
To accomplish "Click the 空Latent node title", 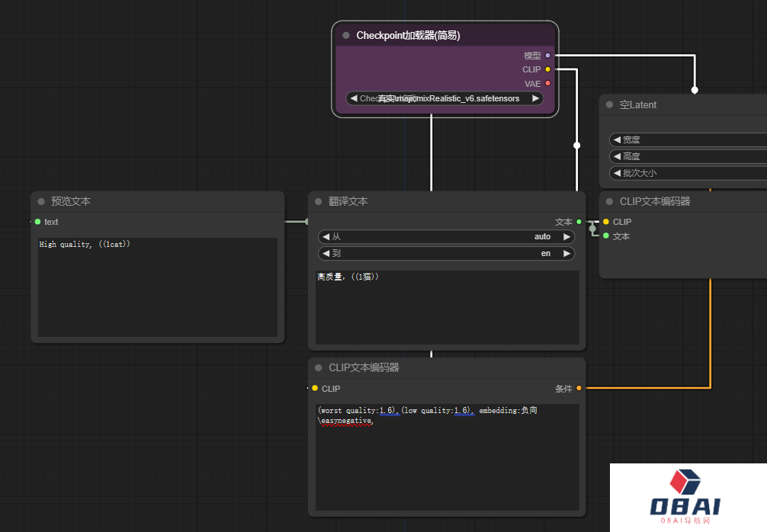I will [x=638, y=104].
